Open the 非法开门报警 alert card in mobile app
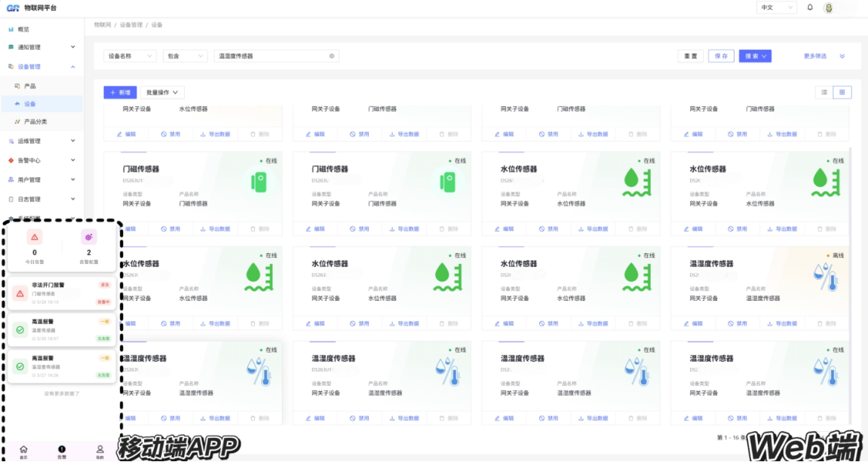Image resolution: width=868 pixels, height=462 pixels. tap(61, 293)
